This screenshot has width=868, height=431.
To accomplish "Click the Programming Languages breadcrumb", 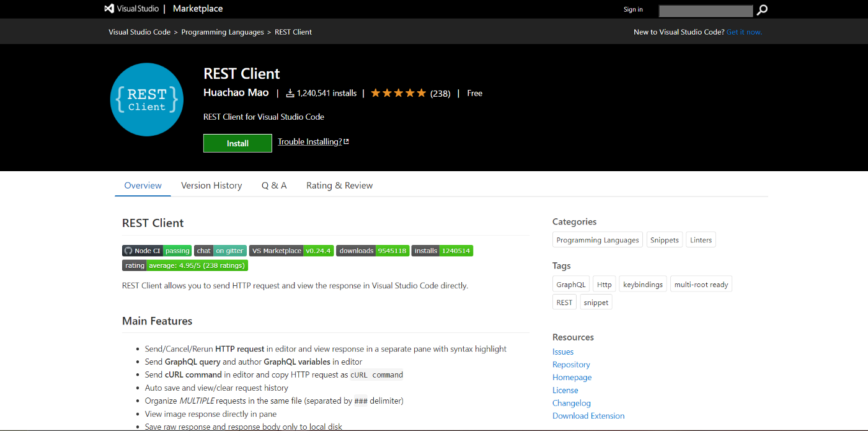I will coord(223,32).
